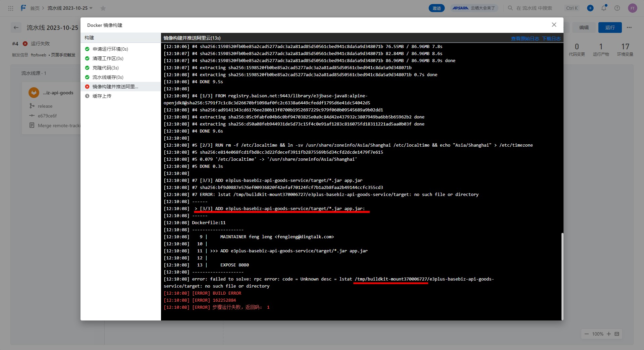The image size is (644, 350).
Task: Click the 邀请 button
Action: coord(437,8)
